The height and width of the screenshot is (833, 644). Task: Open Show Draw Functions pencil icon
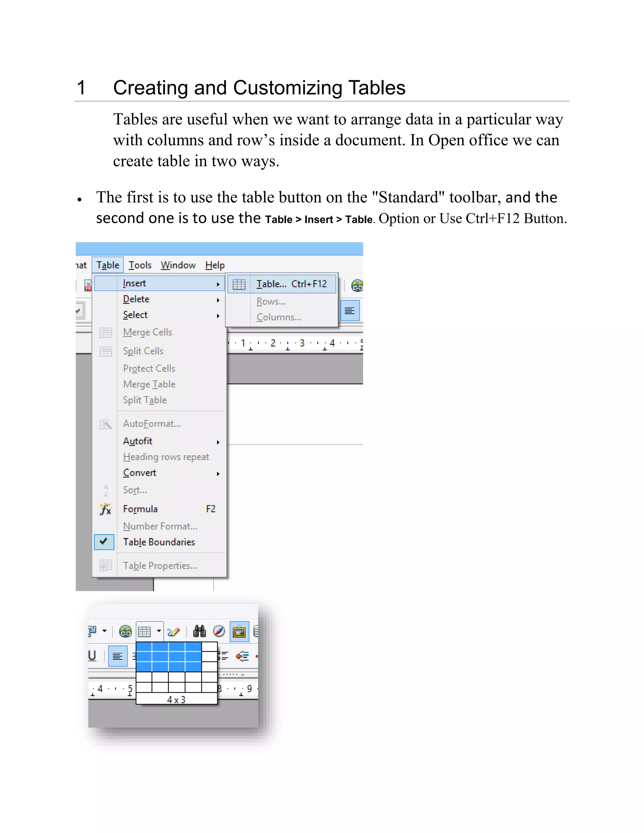(174, 632)
